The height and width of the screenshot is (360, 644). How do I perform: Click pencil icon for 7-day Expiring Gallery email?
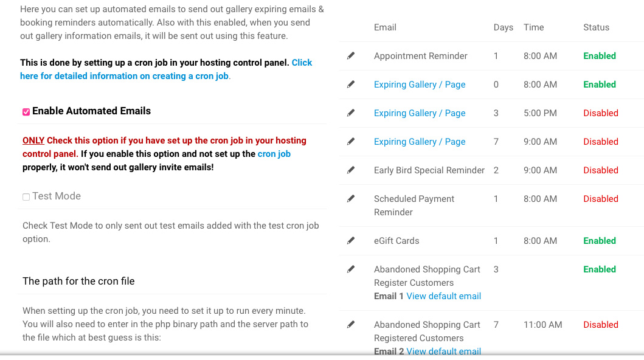point(351,142)
